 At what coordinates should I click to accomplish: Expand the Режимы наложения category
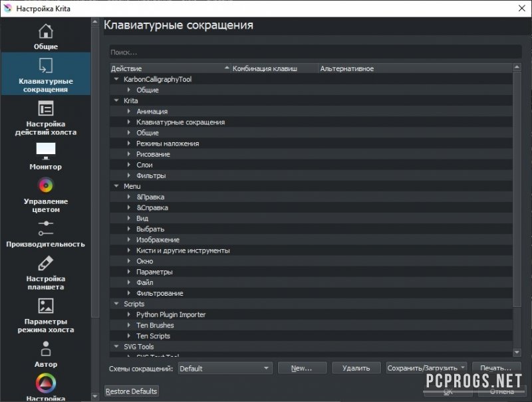click(128, 144)
